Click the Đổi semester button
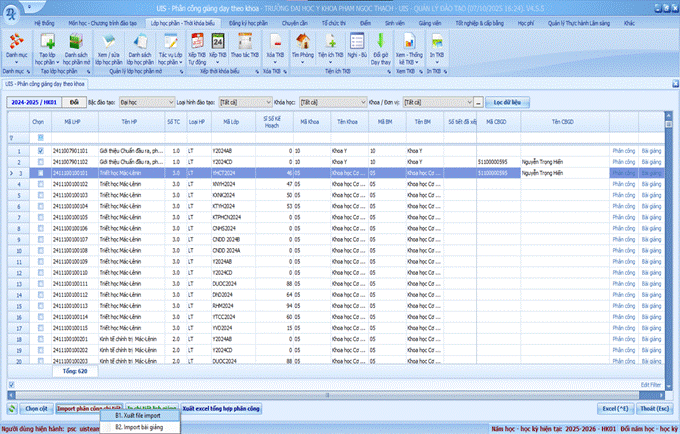The width and height of the screenshot is (680, 434). tap(74, 102)
